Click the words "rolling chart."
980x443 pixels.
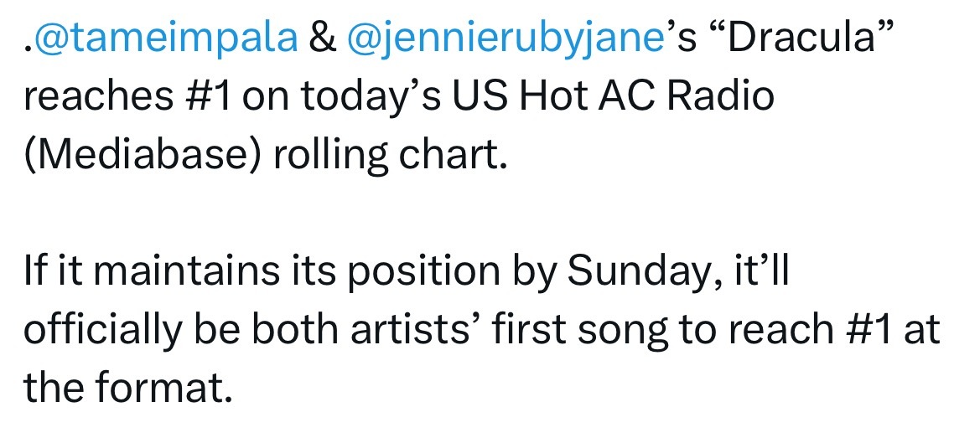(x=389, y=156)
